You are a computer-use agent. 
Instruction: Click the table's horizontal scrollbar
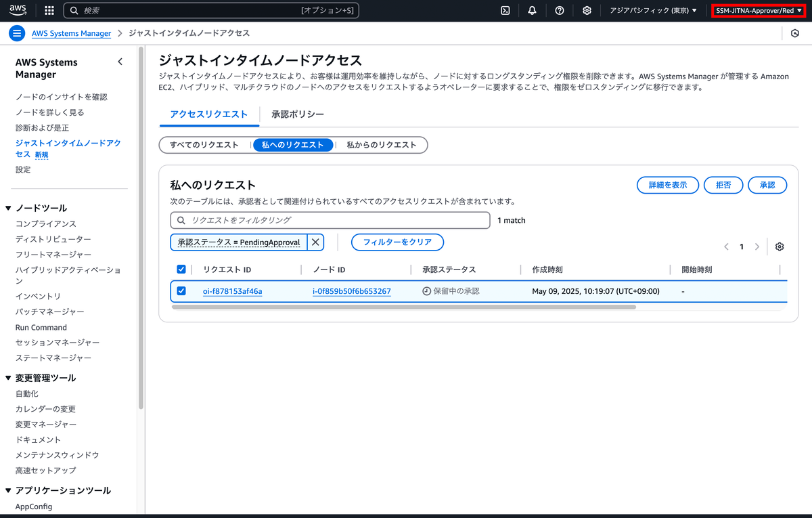point(404,307)
